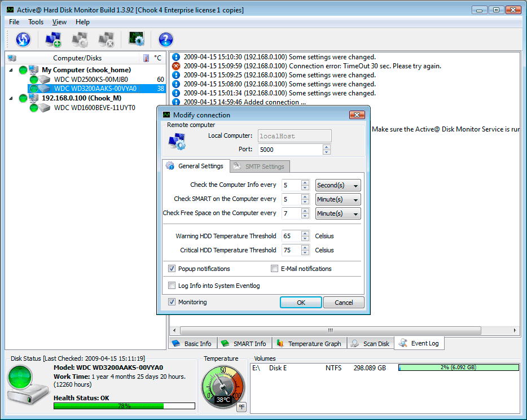The image size is (527, 420).
Task: Click Cancel in Modify connection dialog
Action: tap(344, 303)
